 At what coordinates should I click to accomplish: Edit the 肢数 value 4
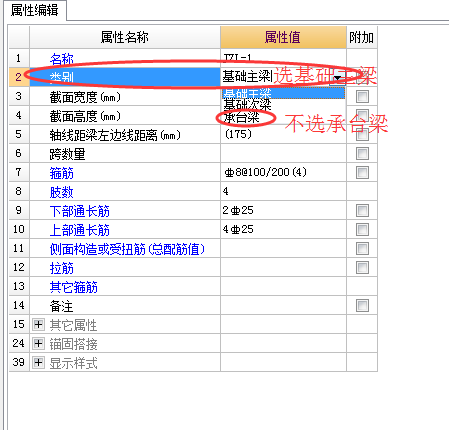[283, 191]
